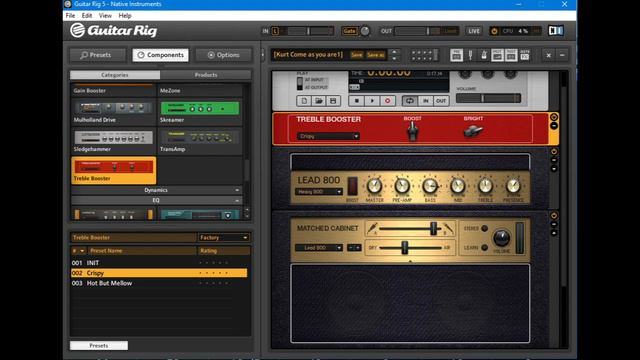The image size is (640, 360).
Task: Click the tape deck new file icon
Action: [x=304, y=101]
